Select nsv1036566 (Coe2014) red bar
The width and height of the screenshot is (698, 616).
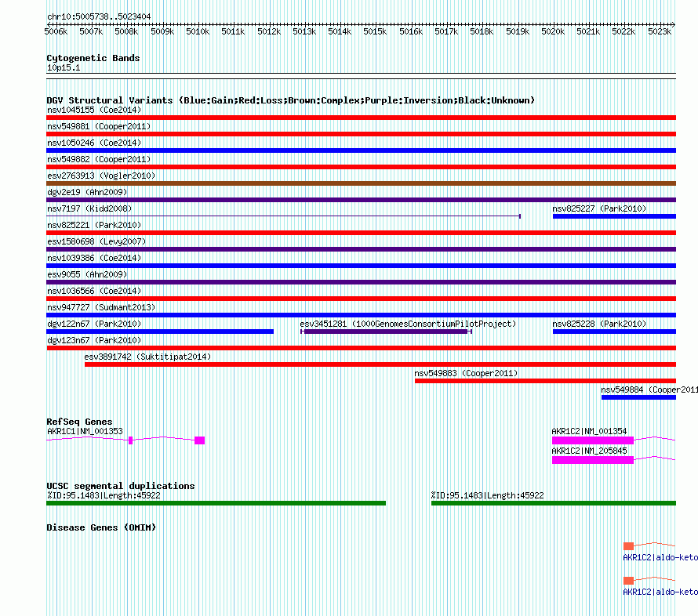pos(361,299)
